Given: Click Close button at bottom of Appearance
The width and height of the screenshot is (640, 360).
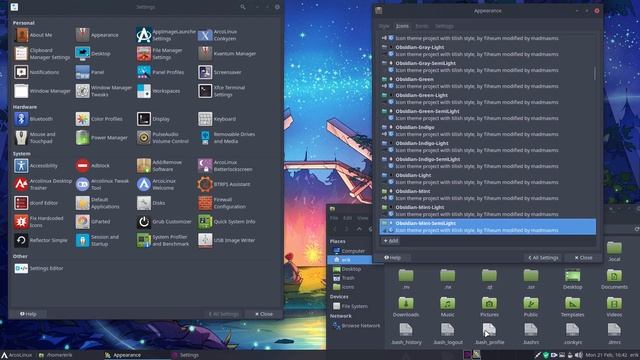Looking at the screenshot, I should click(x=583, y=258).
